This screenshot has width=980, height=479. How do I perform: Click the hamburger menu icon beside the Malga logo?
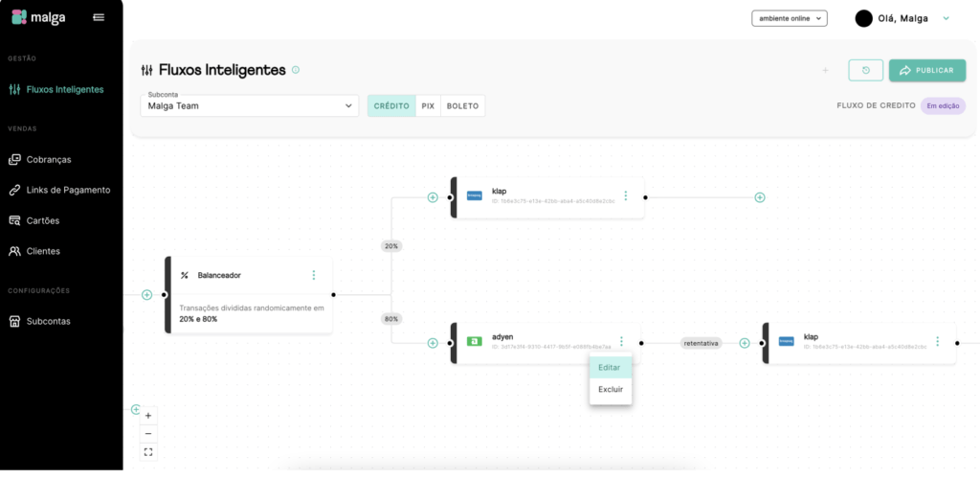click(99, 17)
